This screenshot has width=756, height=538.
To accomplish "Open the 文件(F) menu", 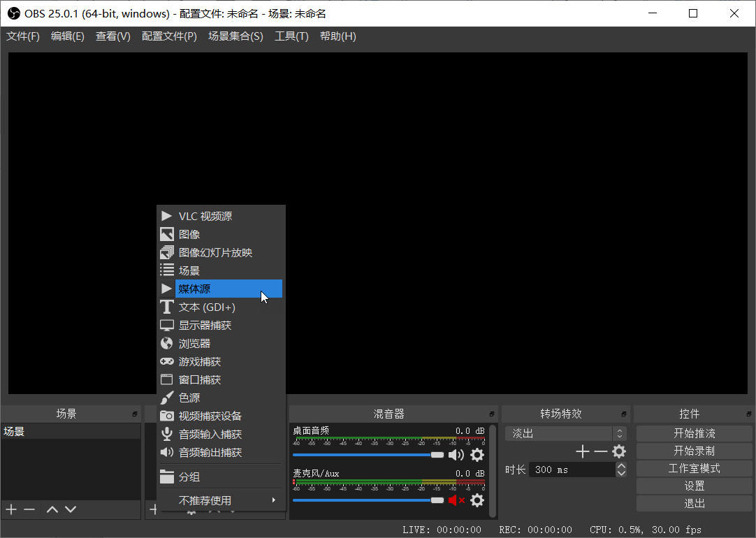I will click(22, 36).
